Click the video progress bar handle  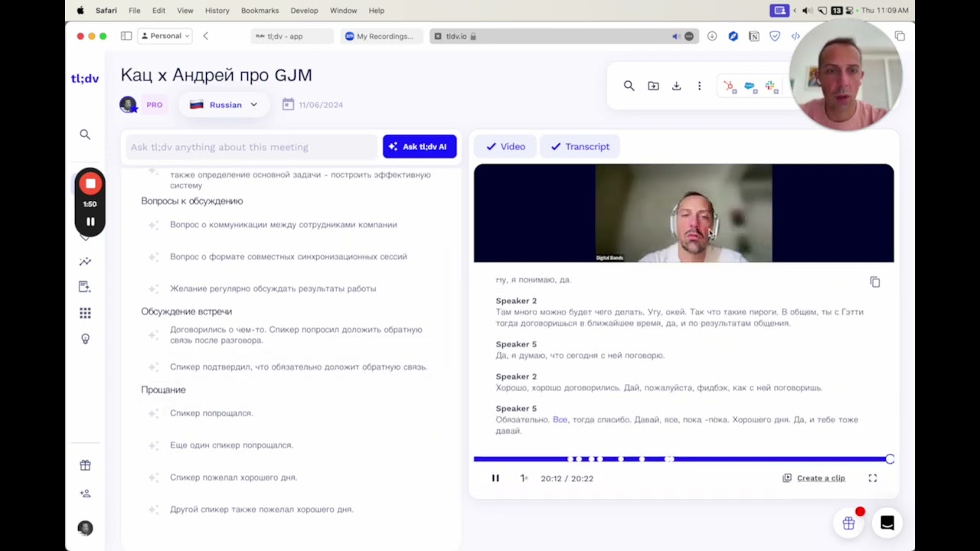point(890,459)
